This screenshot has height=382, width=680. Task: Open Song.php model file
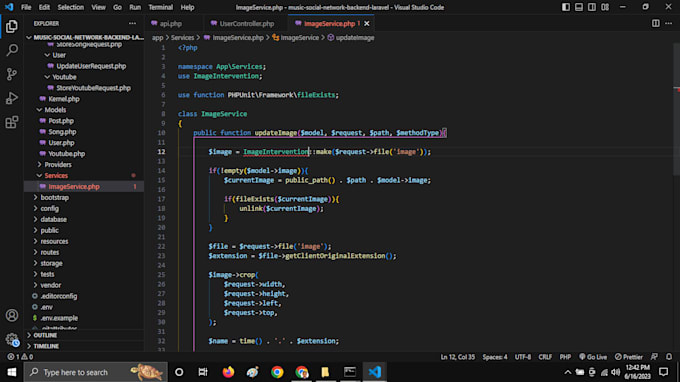(62, 132)
